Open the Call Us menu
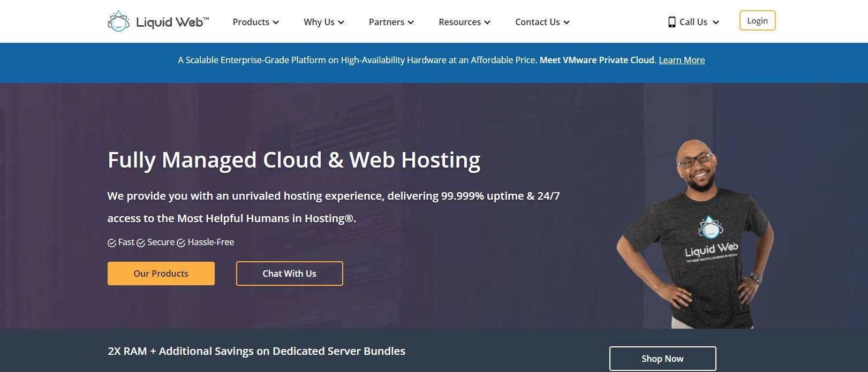 (693, 22)
